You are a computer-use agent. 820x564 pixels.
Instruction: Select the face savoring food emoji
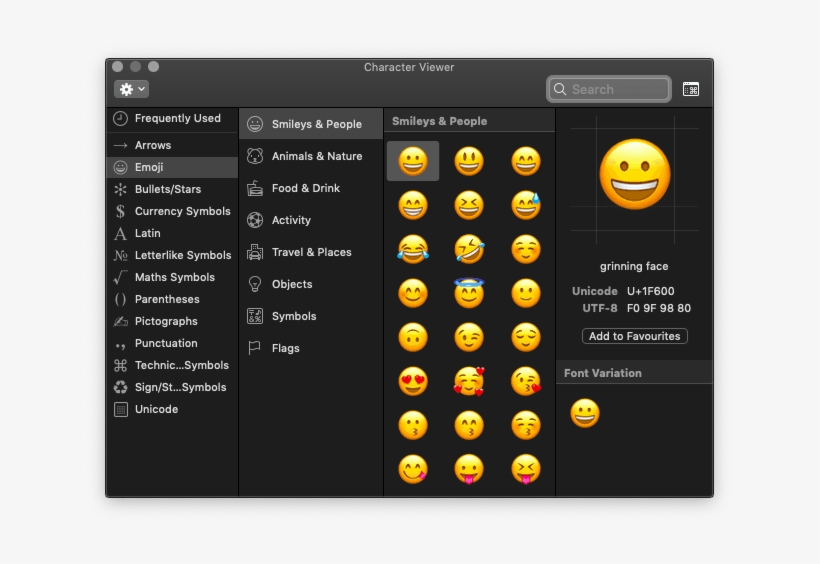click(x=413, y=469)
